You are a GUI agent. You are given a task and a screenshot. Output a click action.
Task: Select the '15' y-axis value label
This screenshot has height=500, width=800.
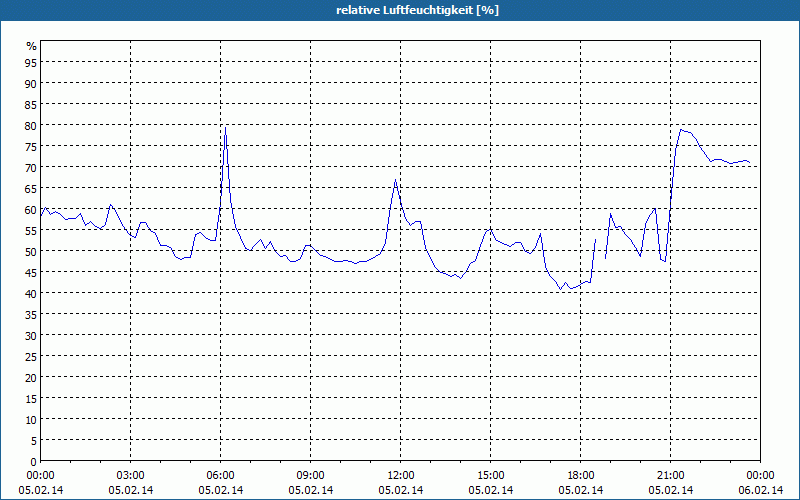[x=31, y=398]
